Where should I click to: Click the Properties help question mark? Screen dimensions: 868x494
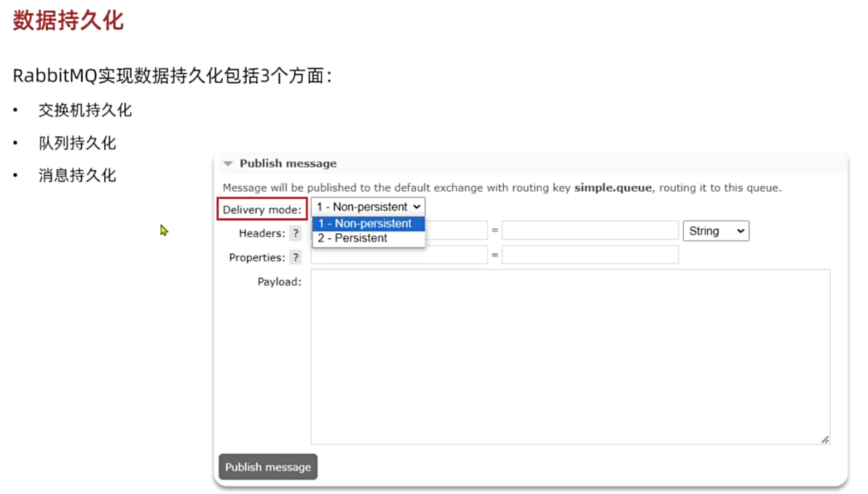(296, 257)
